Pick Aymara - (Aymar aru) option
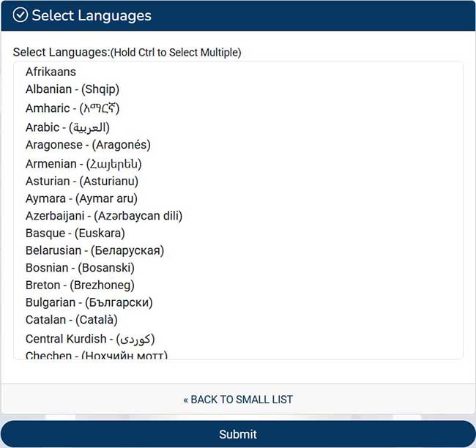The height and width of the screenshot is (448, 476). [81, 198]
